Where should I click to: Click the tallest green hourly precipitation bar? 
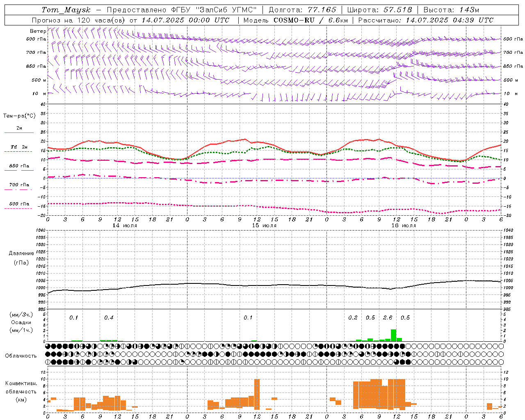click(x=393, y=335)
